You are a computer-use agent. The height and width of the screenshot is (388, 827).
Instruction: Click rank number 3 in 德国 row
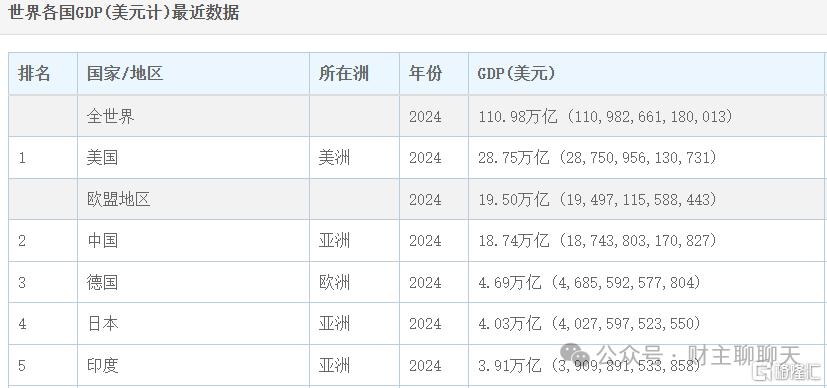(x=22, y=283)
